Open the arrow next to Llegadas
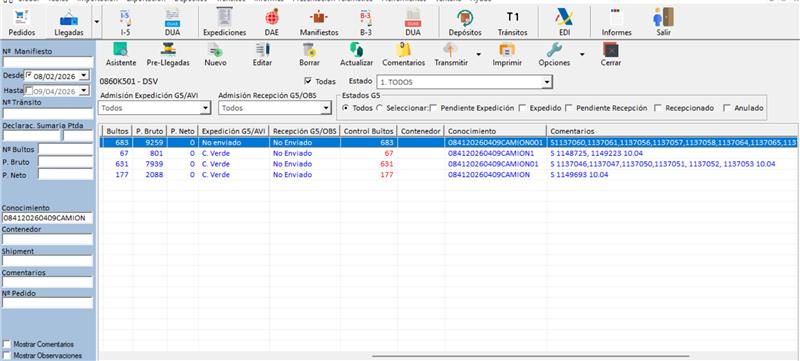Viewport: 800px width, 361px height. tap(97, 22)
